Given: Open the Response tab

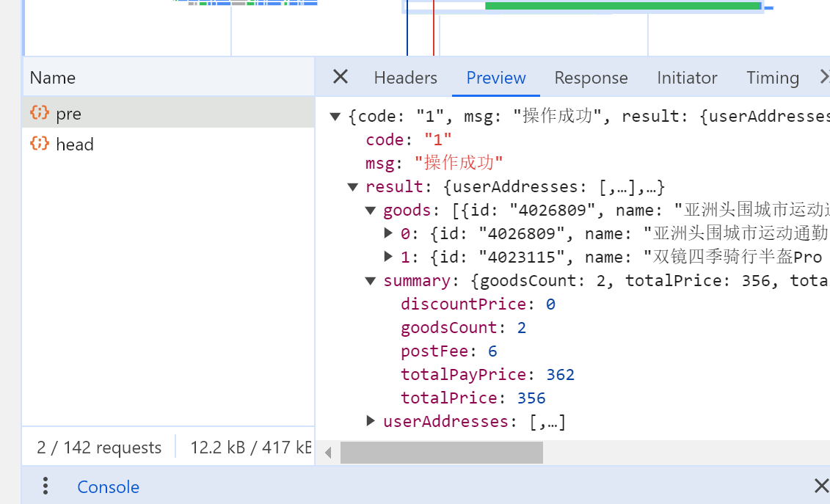Looking at the screenshot, I should tap(591, 78).
